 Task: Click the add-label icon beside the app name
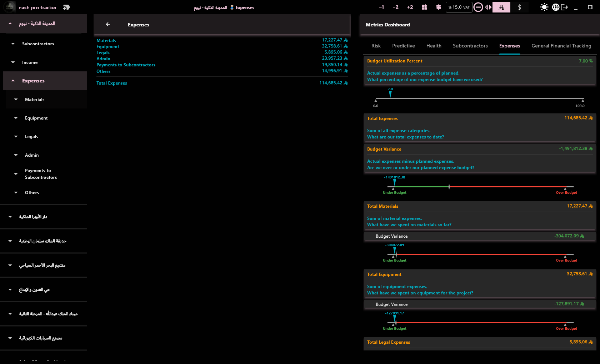66,7
